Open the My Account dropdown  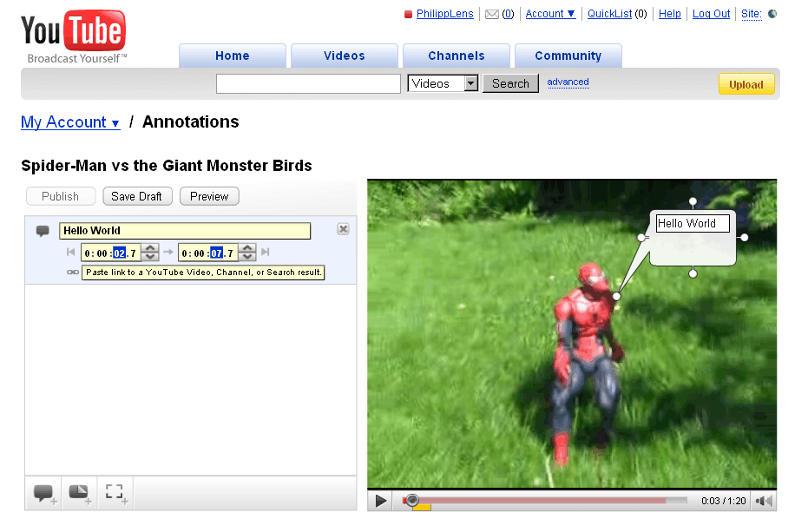[70, 122]
